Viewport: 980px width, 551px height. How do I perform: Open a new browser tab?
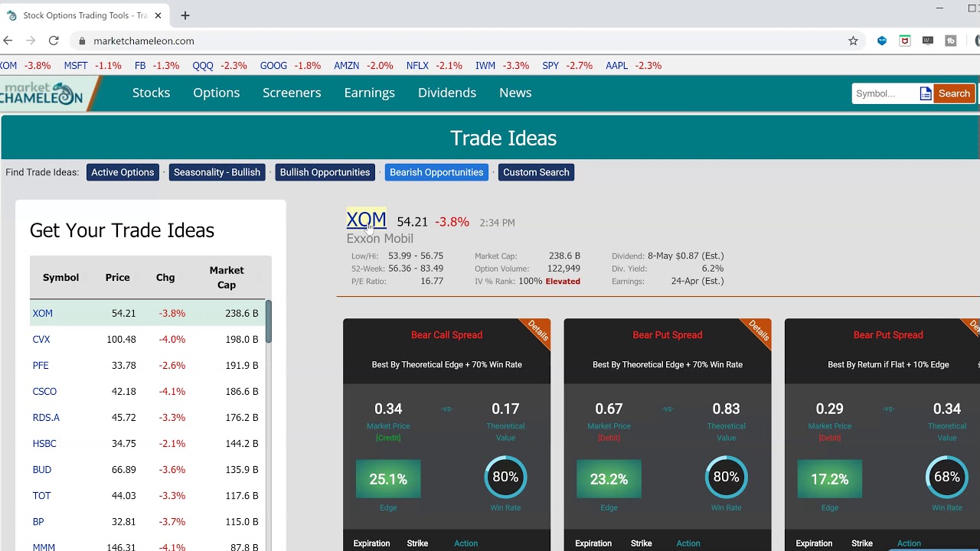pyautogui.click(x=185, y=15)
